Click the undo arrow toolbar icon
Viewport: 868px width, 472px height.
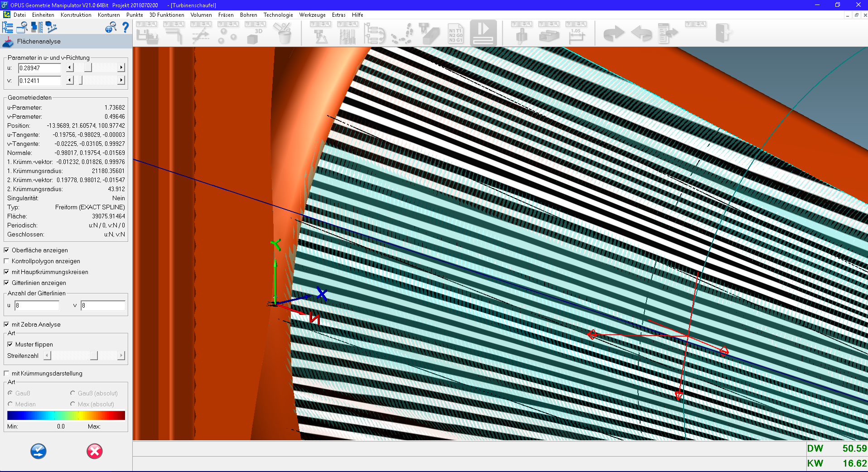[x=641, y=34]
